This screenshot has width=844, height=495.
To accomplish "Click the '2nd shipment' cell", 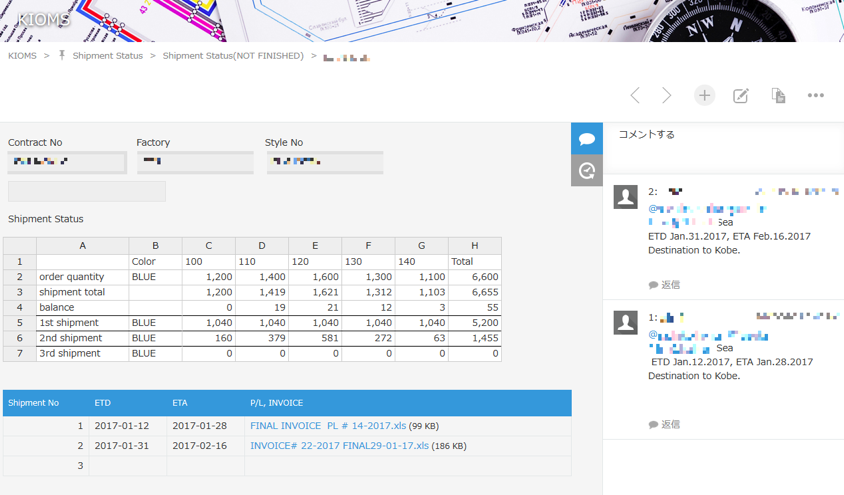I will pos(82,338).
